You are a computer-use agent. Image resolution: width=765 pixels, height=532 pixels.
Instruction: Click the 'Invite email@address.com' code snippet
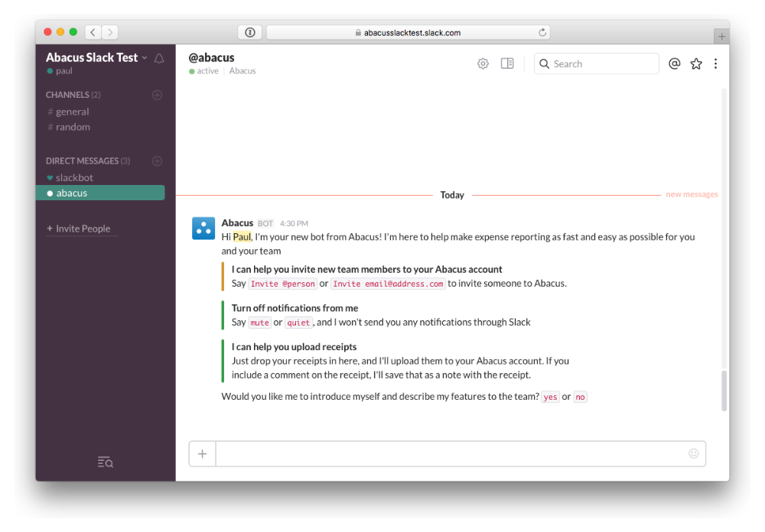click(x=388, y=284)
